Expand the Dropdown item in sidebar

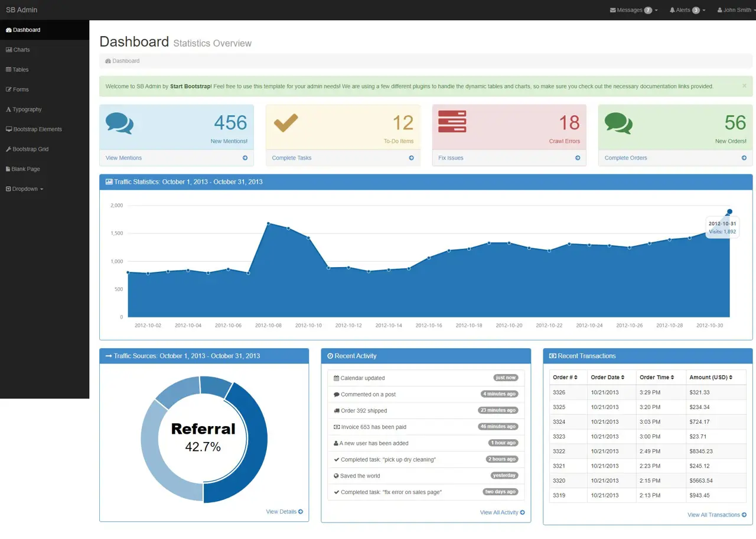(x=25, y=189)
